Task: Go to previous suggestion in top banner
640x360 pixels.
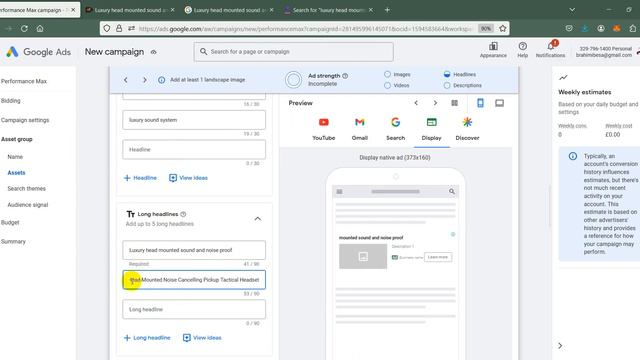Action: tap(126, 80)
